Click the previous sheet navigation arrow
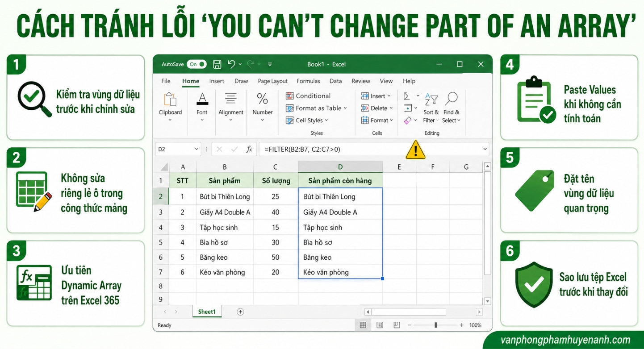 click(x=165, y=312)
